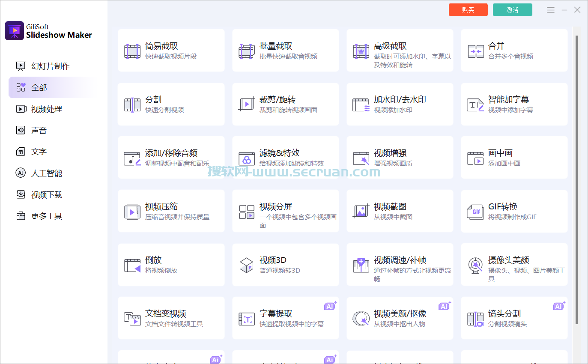Click the 从视频中抠出人物 description text
Viewport: 588px width, 364px height.
point(400,324)
